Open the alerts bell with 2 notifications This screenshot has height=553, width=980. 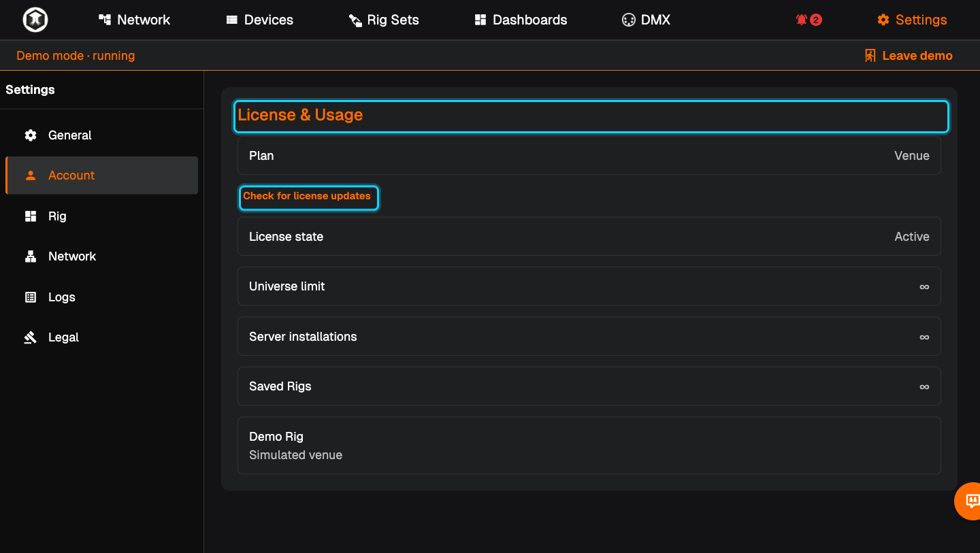pyautogui.click(x=808, y=20)
